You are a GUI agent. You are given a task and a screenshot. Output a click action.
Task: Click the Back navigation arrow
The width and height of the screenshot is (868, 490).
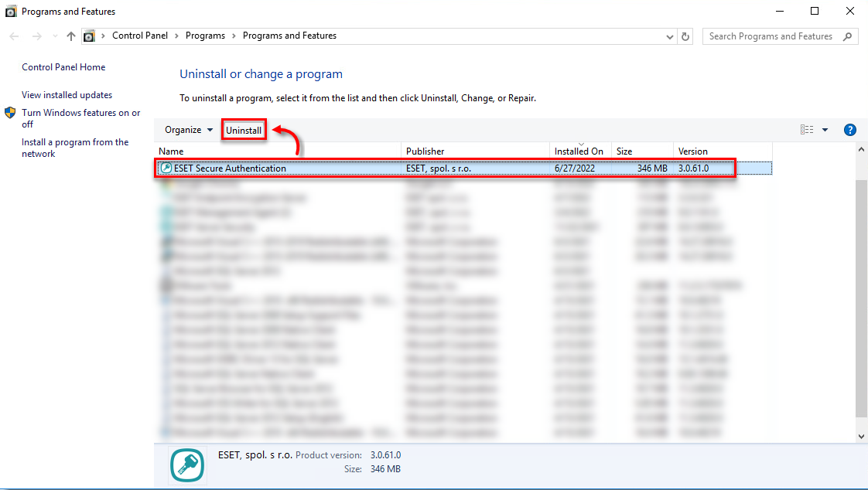tap(15, 36)
